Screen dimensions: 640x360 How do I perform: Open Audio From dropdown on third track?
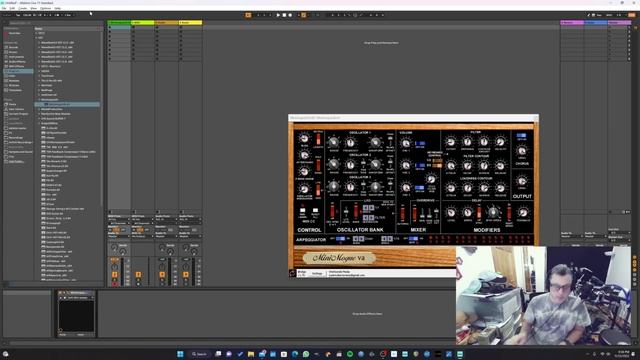click(166, 220)
